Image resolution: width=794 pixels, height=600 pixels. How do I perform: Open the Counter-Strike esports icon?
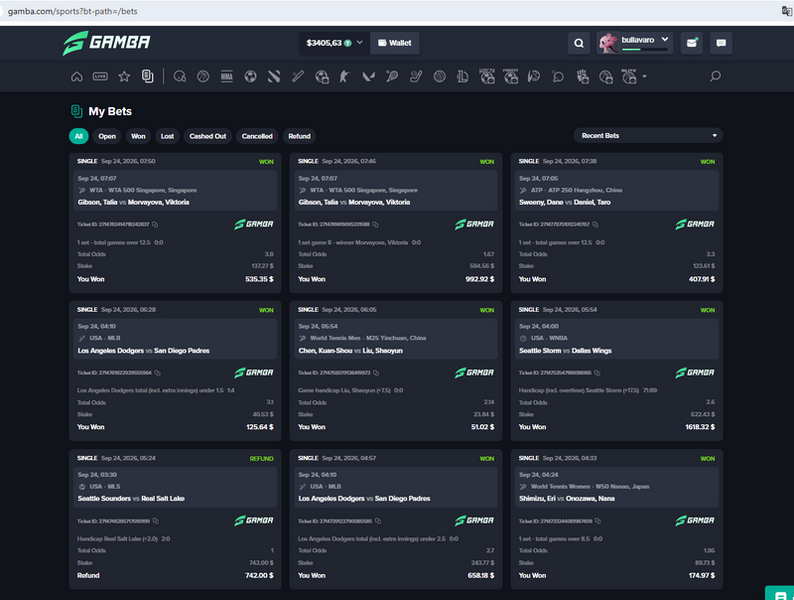pyautogui.click(x=345, y=76)
